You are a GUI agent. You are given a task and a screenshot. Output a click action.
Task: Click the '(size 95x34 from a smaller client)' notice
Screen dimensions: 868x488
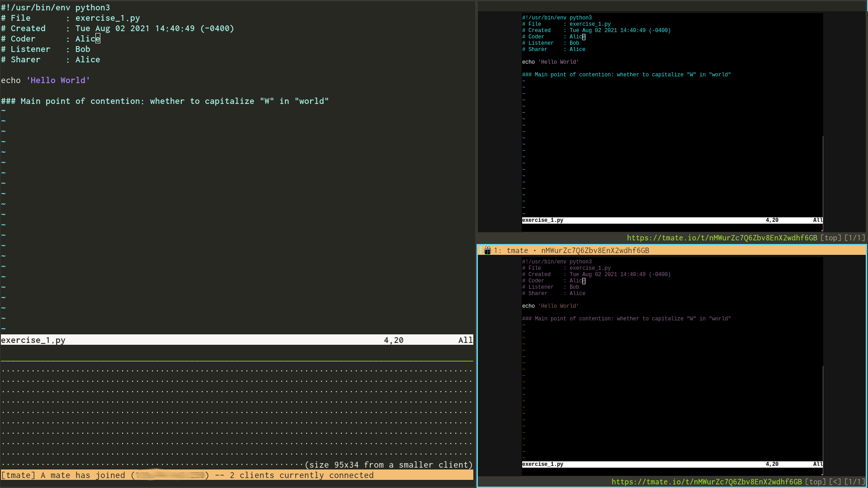[389, 465]
